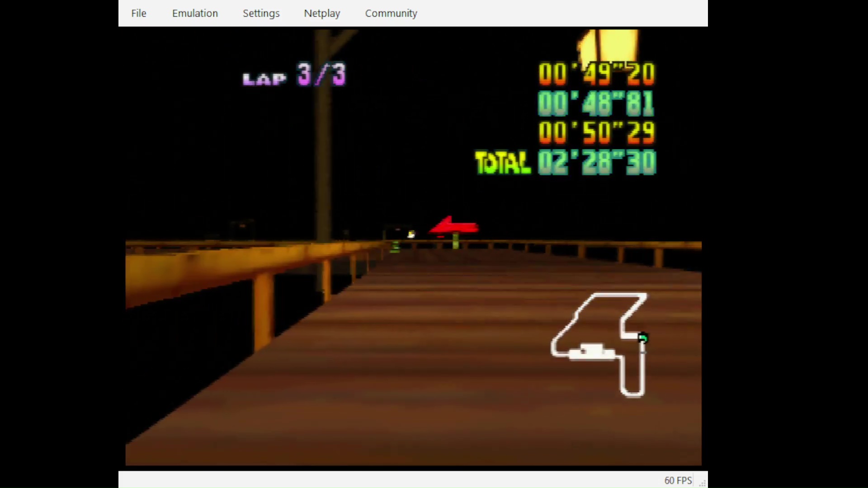The height and width of the screenshot is (488, 868).
Task: Click the first lap time 00'49"20
Action: point(596,74)
